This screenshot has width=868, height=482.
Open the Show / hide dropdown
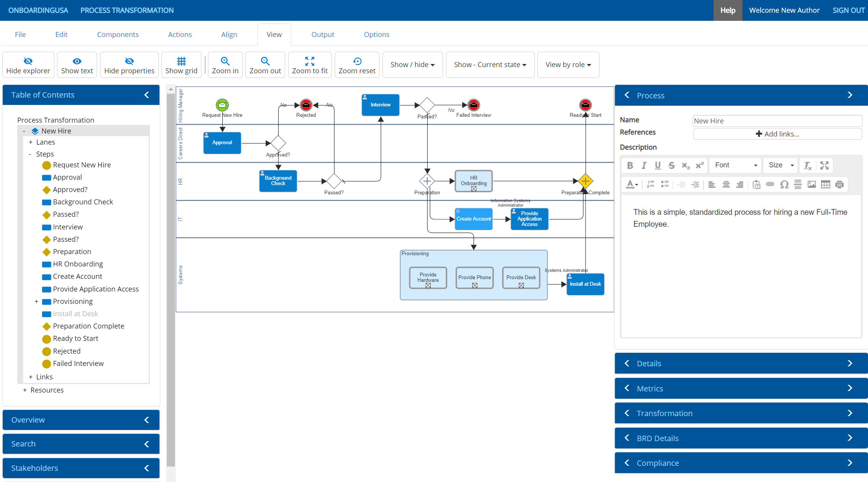[412, 65]
